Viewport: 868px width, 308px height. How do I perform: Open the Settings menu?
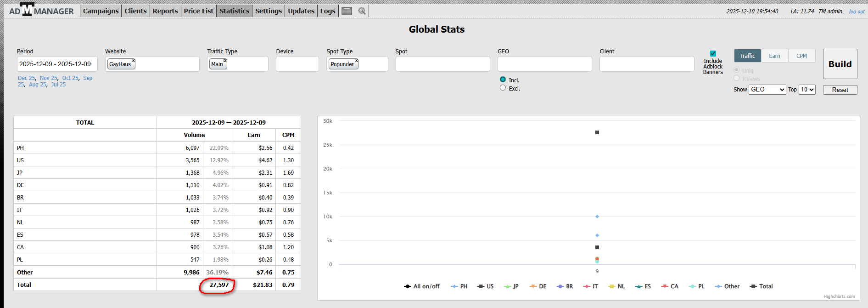269,11
